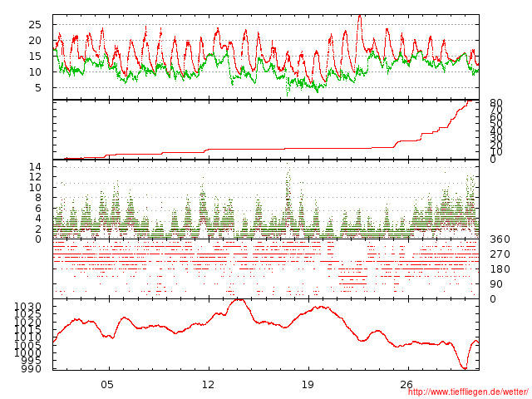Pick the "180" wind direction axis label
Image resolution: width=532 pixels, height=399 pixels.
(x=500, y=269)
